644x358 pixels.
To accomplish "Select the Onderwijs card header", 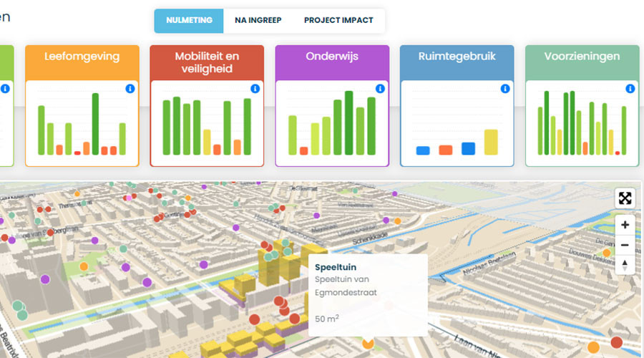I will coord(332,62).
